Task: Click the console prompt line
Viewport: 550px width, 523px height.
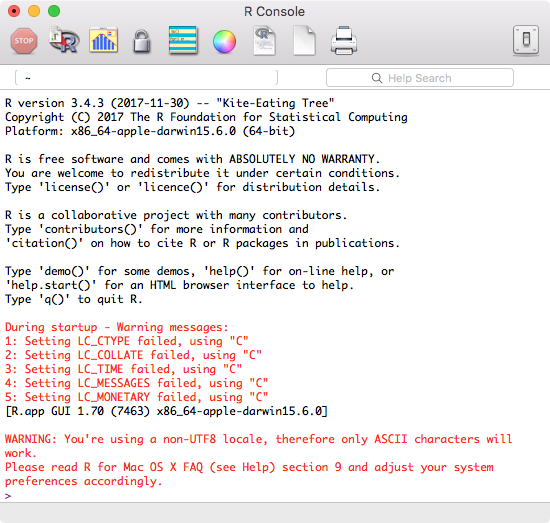Action: [x=275, y=496]
